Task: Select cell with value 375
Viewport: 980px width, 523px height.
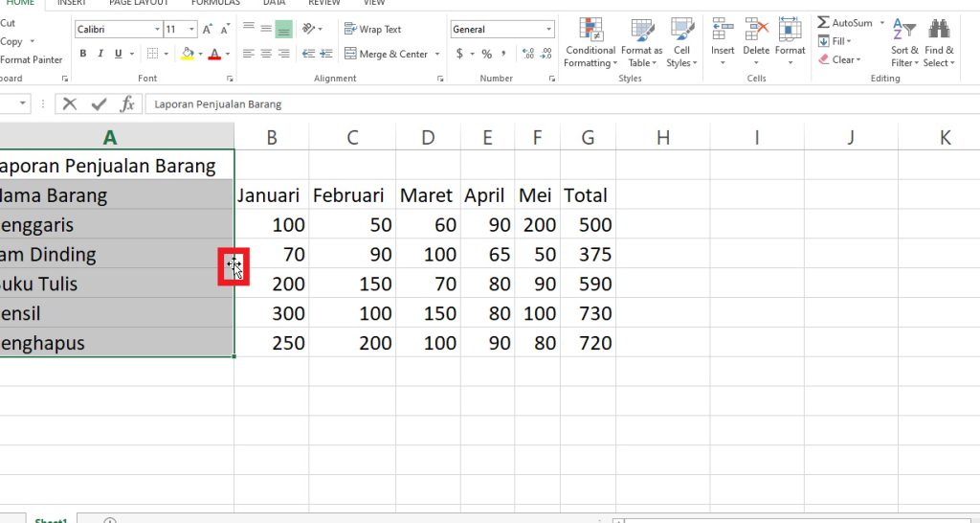Action: pos(589,254)
